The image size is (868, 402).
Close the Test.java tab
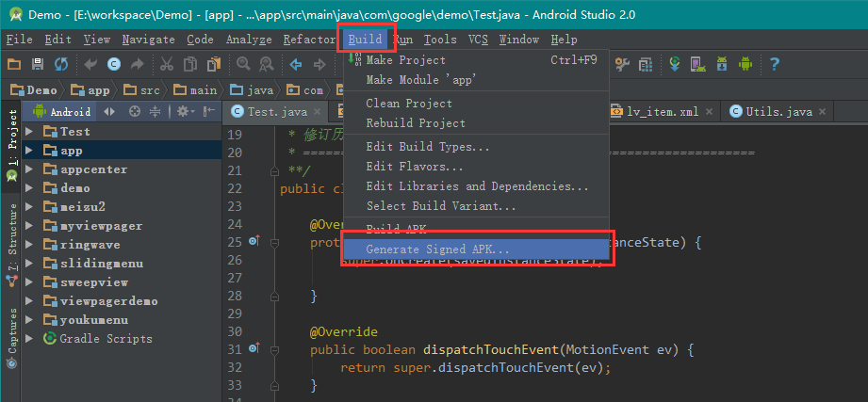coord(317,112)
